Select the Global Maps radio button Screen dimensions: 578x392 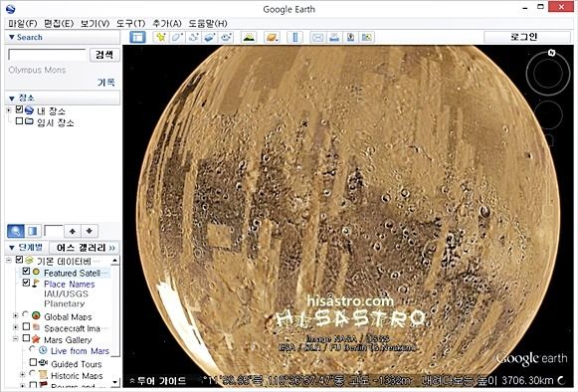(25, 314)
